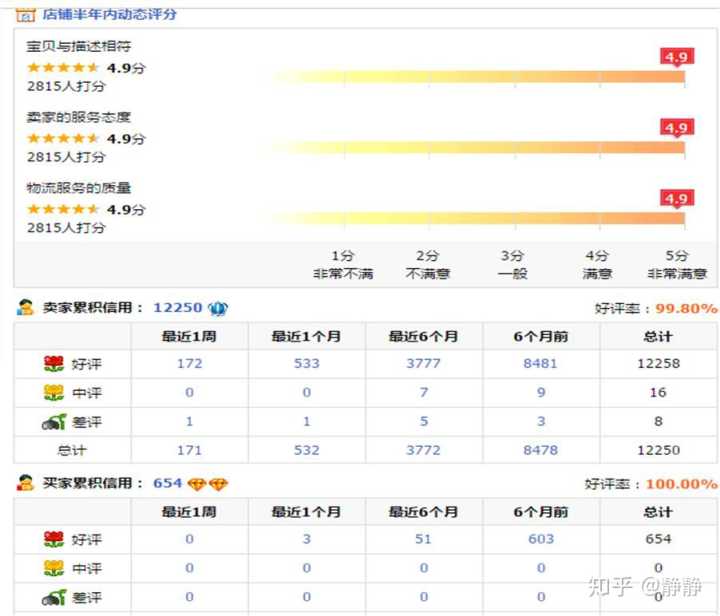Open seller 好评 count 3777 for last 6 months

(x=423, y=364)
